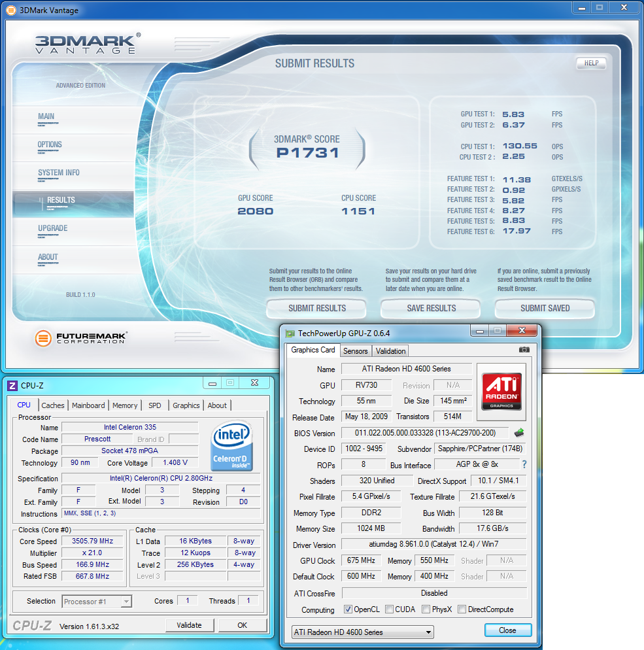Click the ATI CrossFire Disabled field

tap(434, 593)
